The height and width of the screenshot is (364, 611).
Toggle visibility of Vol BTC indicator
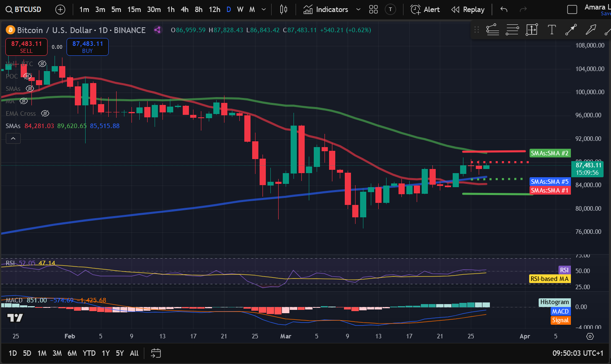coord(42,64)
